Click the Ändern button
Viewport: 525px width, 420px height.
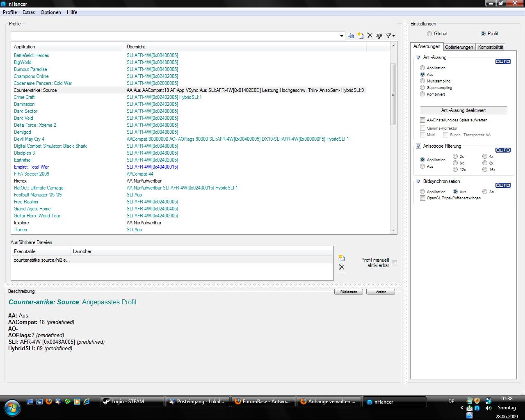[381, 292]
